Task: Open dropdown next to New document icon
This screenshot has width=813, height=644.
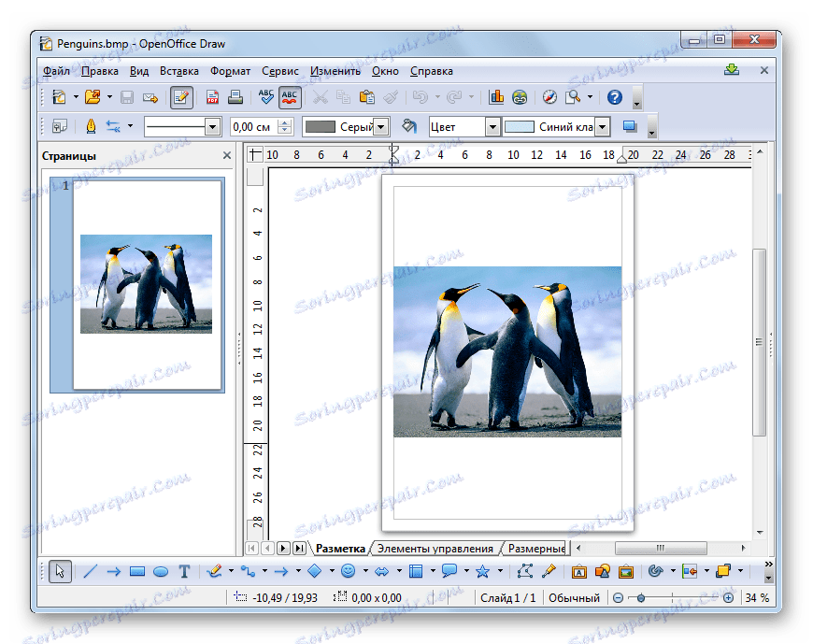Action: pyautogui.click(x=76, y=97)
